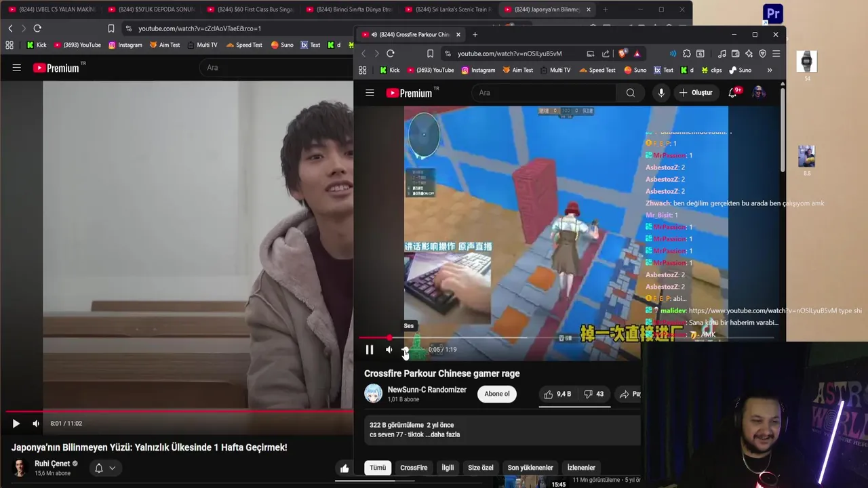Image resolution: width=868 pixels, height=488 pixels.
Task: Switch to the $50'LIK DEPODA SONUN tab
Action: (151, 9)
